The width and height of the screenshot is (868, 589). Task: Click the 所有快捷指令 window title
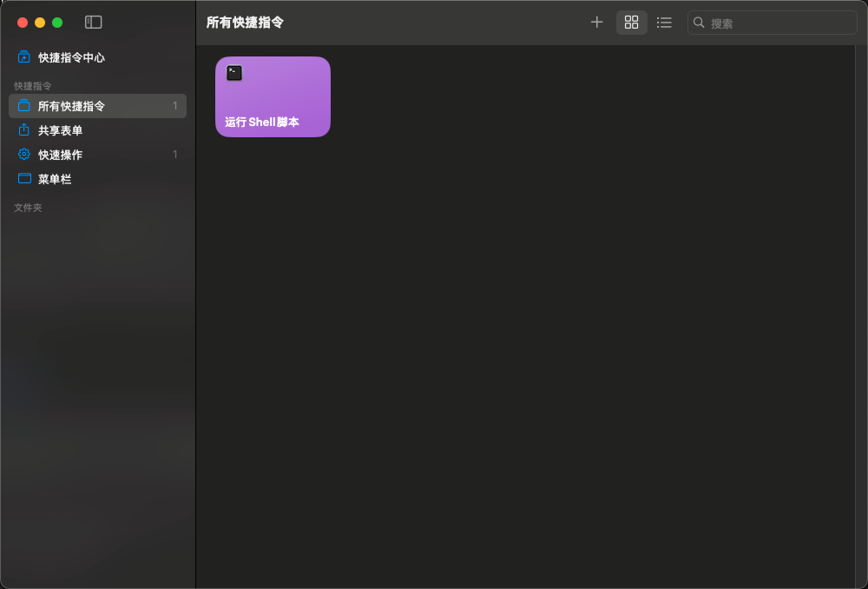coord(245,23)
